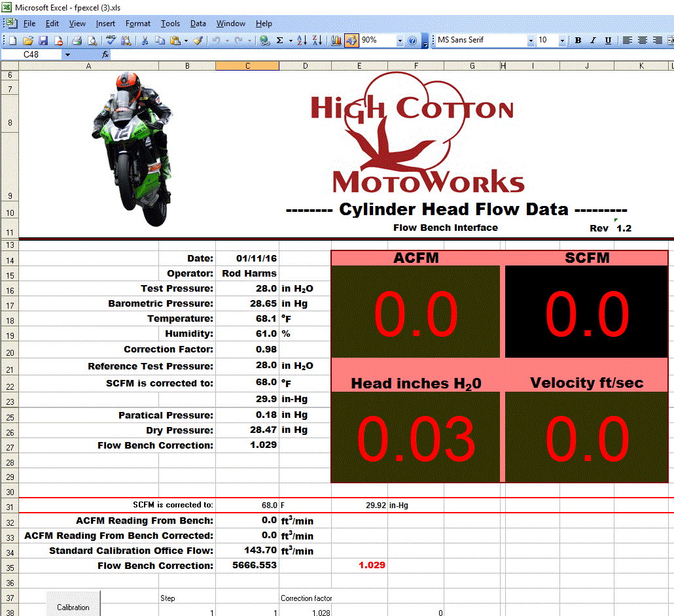The width and height of the screenshot is (674, 616).
Task: Click the Save icon in the toolbar
Action: tap(43, 41)
